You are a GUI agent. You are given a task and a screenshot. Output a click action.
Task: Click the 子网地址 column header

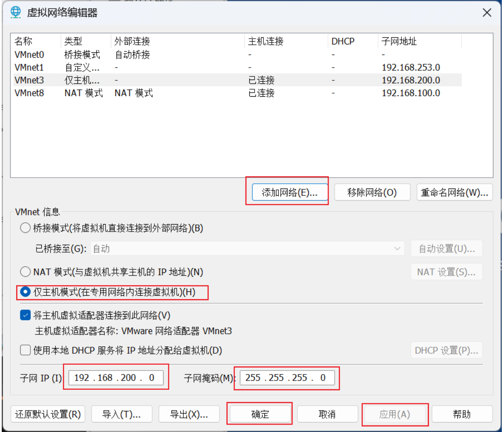tap(420, 41)
